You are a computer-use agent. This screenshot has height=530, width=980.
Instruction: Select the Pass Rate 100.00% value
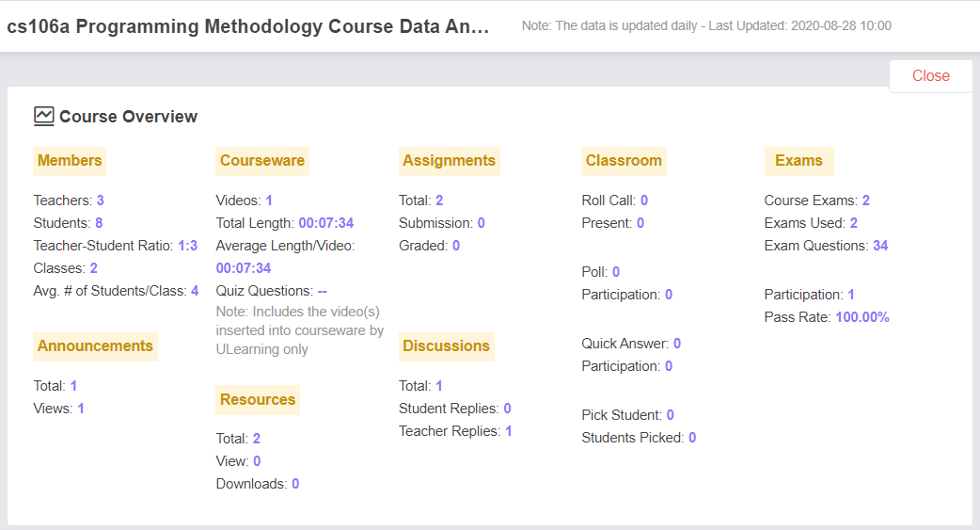coord(861,317)
